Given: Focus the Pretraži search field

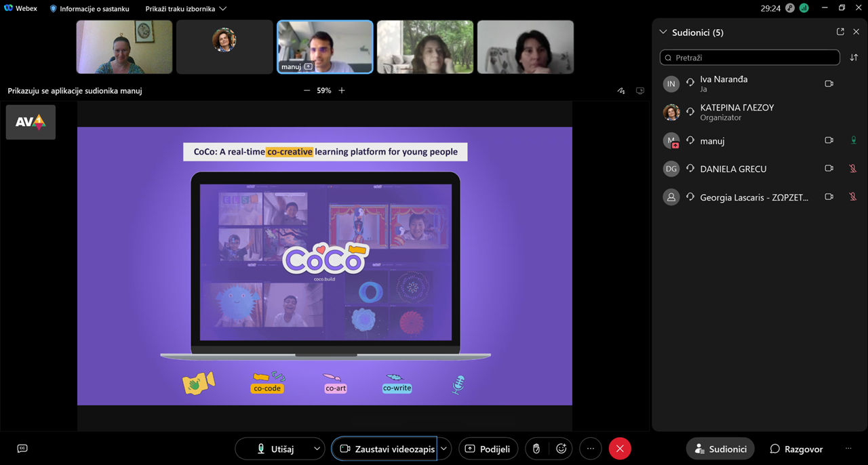Looking at the screenshot, I should pos(750,58).
